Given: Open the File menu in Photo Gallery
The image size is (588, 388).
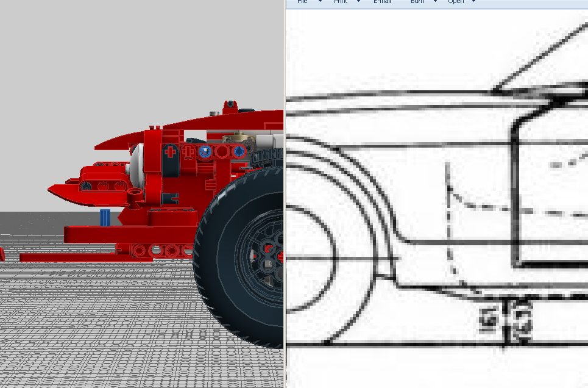Looking at the screenshot, I should [302, 2].
